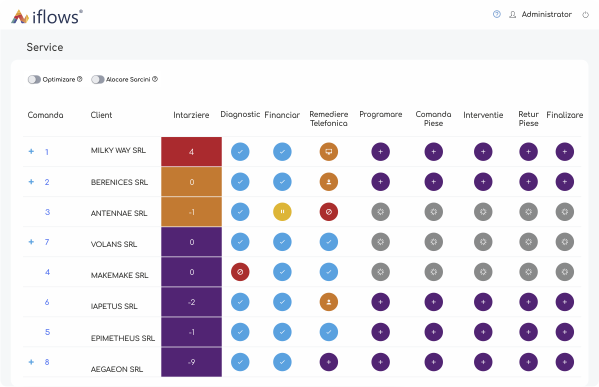Viewport: 599px width, 387px height.
Task: Expand order 1 using the plus sign
Action: pyautogui.click(x=31, y=151)
